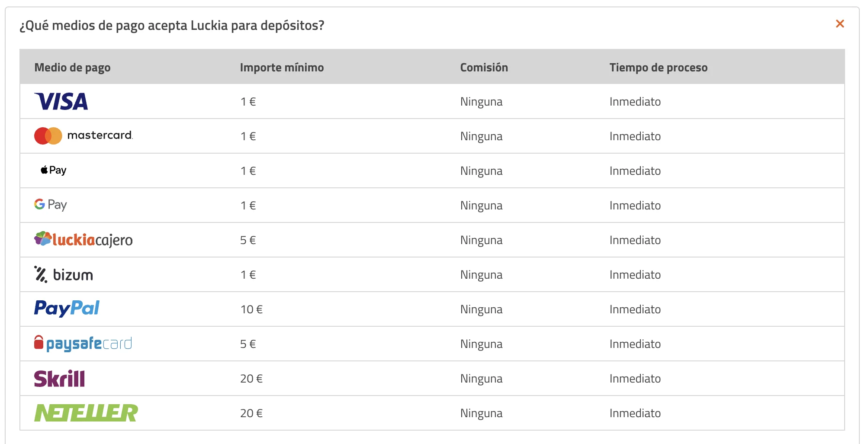Click the 20 € minimum in Skrill row

[x=251, y=379]
